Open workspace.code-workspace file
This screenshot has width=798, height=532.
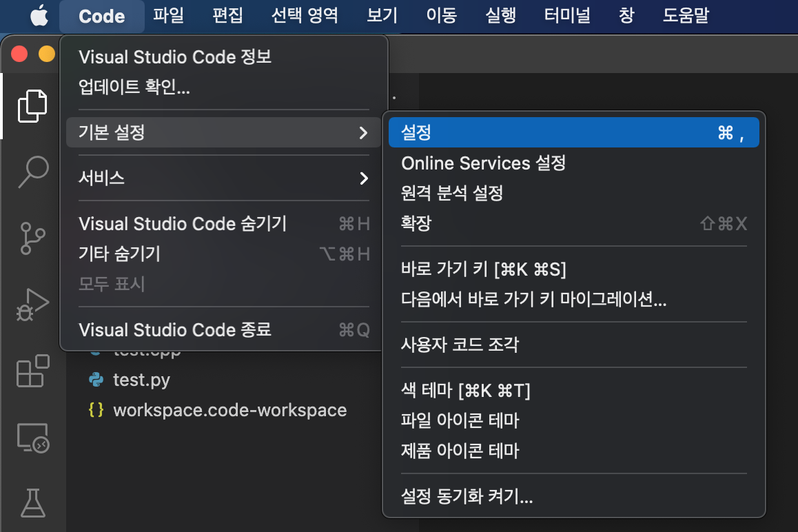[230, 410]
